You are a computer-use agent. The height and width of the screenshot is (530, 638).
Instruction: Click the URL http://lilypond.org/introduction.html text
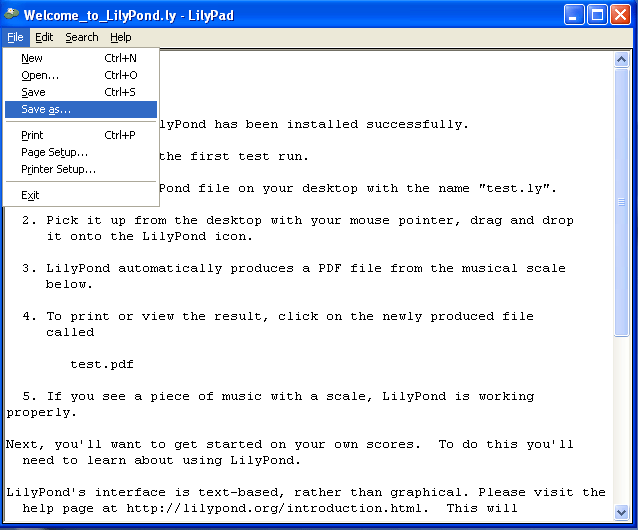pyautogui.click(x=277, y=508)
